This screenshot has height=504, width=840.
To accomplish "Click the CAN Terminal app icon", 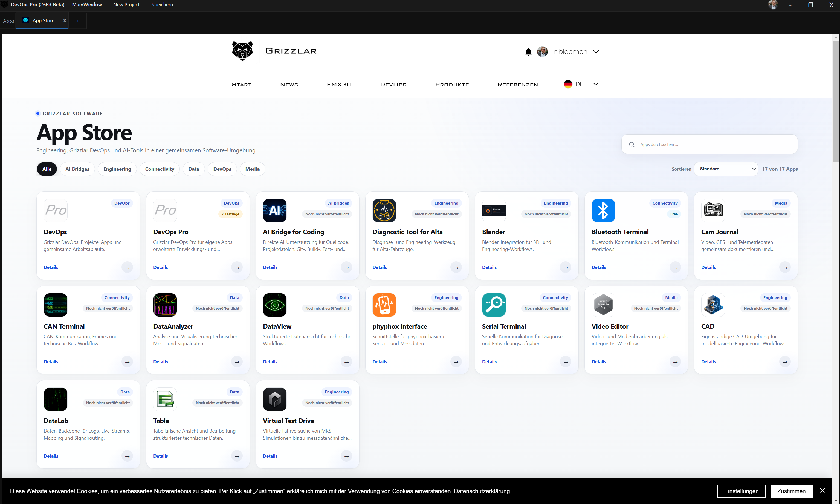I will 56,305.
